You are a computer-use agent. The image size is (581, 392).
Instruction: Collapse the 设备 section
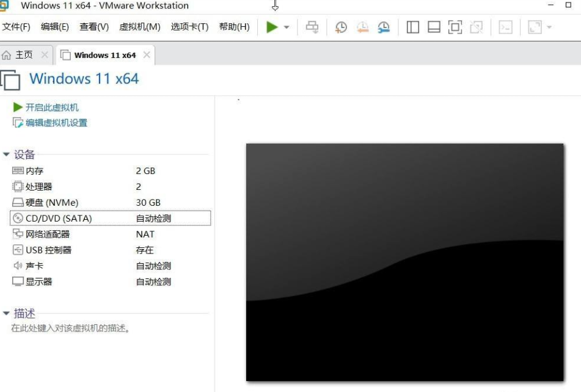tap(5, 154)
